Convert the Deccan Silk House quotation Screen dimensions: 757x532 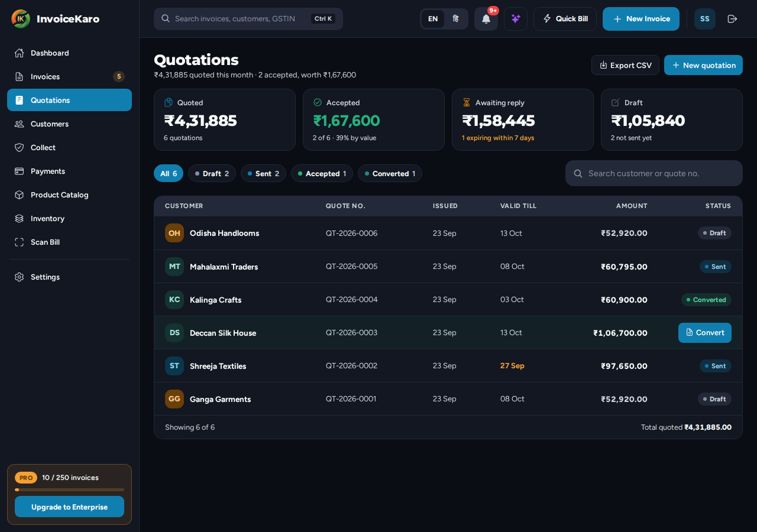pyautogui.click(x=705, y=333)
